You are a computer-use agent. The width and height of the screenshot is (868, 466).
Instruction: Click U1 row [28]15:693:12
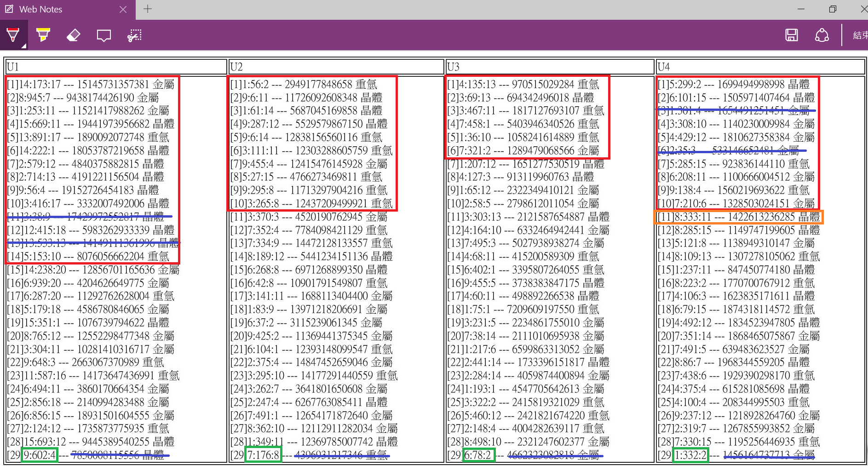click(91, 442)
